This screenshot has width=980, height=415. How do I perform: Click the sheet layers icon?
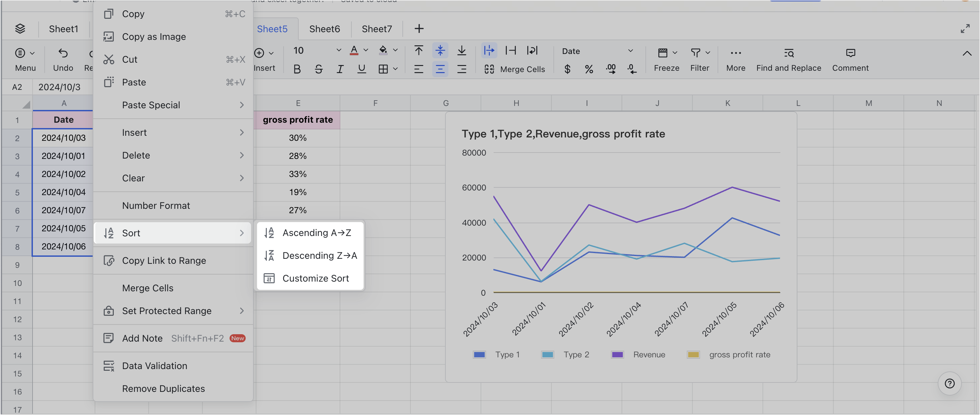(x=20, y=29)
